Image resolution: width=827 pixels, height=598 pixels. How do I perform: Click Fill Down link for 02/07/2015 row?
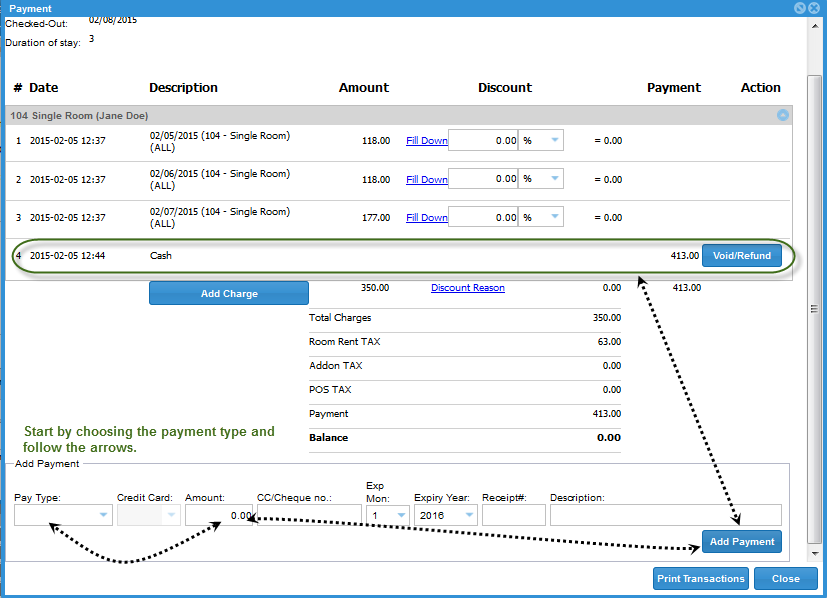[x=426, y=218]
